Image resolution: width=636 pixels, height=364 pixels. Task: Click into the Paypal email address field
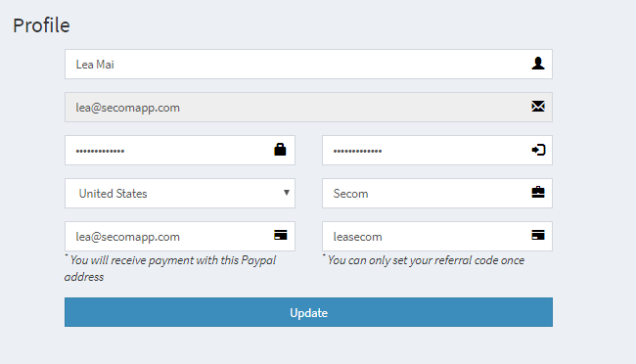[x=180, y=236]
